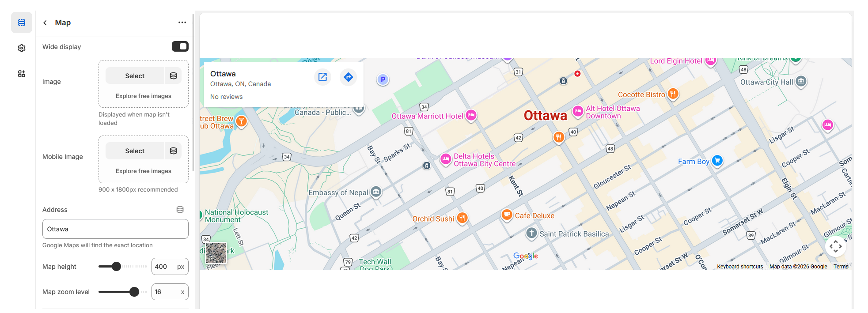
Task: Click the Google logo on the map
Action: point(525,256)
